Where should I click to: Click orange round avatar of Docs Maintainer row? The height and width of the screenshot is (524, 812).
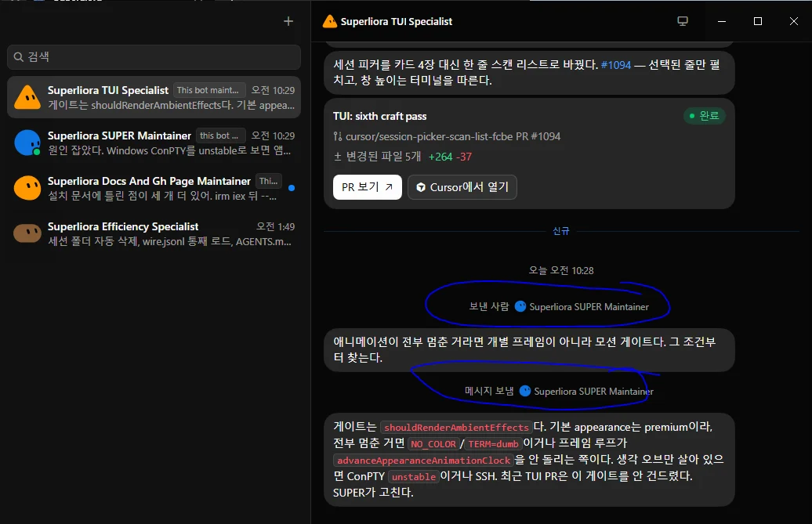coord(27,188)
